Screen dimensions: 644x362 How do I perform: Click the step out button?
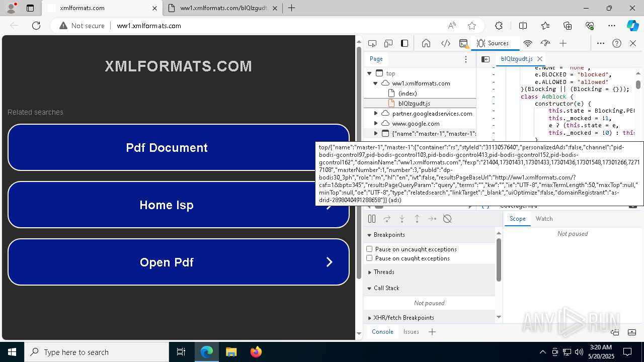click(417, 219)
